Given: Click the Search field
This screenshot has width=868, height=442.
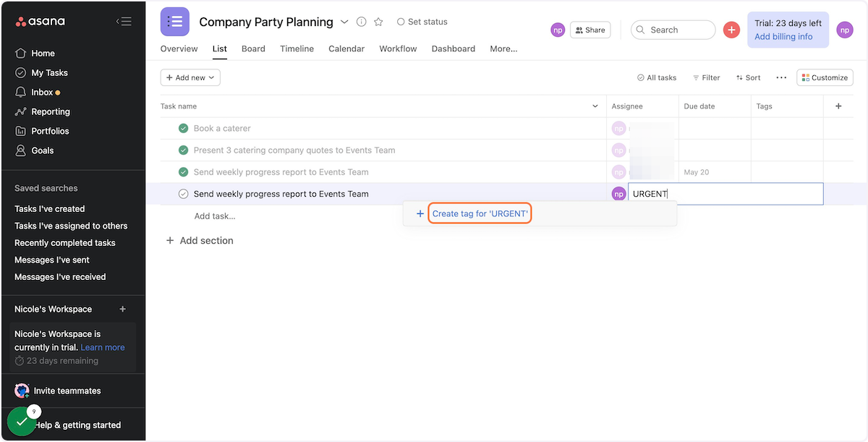Looking at the screenshot, I should pos(673,30).
